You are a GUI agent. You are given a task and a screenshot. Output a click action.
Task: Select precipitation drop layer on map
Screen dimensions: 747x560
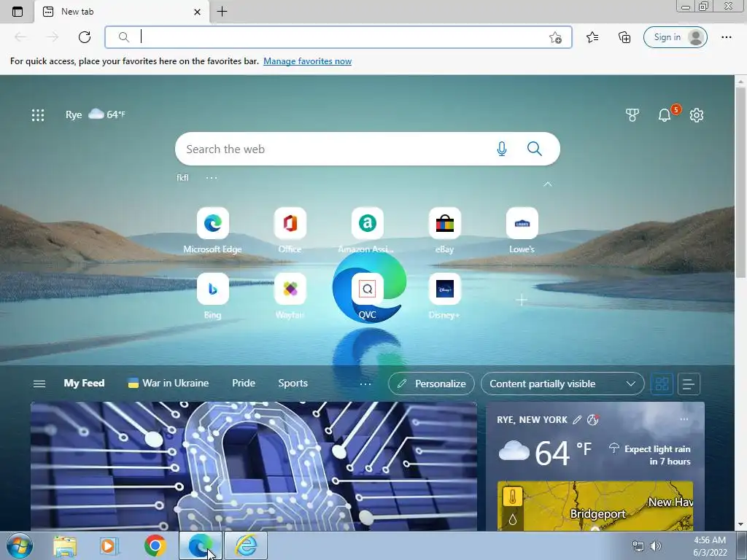coord(513,519)
